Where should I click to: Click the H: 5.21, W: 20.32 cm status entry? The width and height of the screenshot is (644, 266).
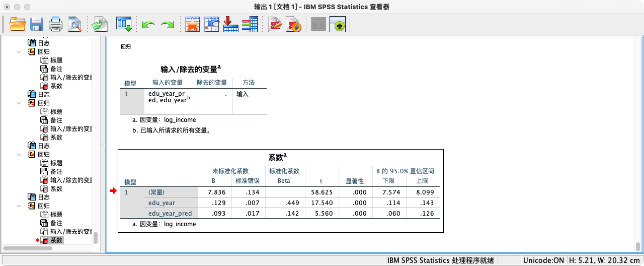click(605, 260)
